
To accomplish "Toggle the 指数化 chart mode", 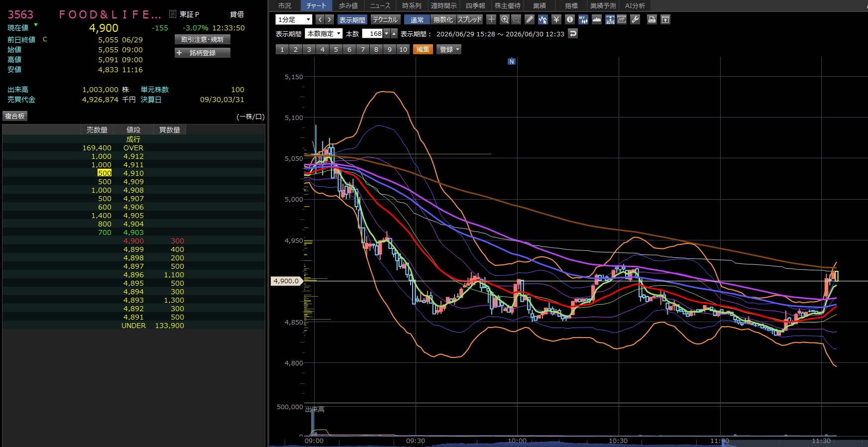I will click(x=443, y=19).
